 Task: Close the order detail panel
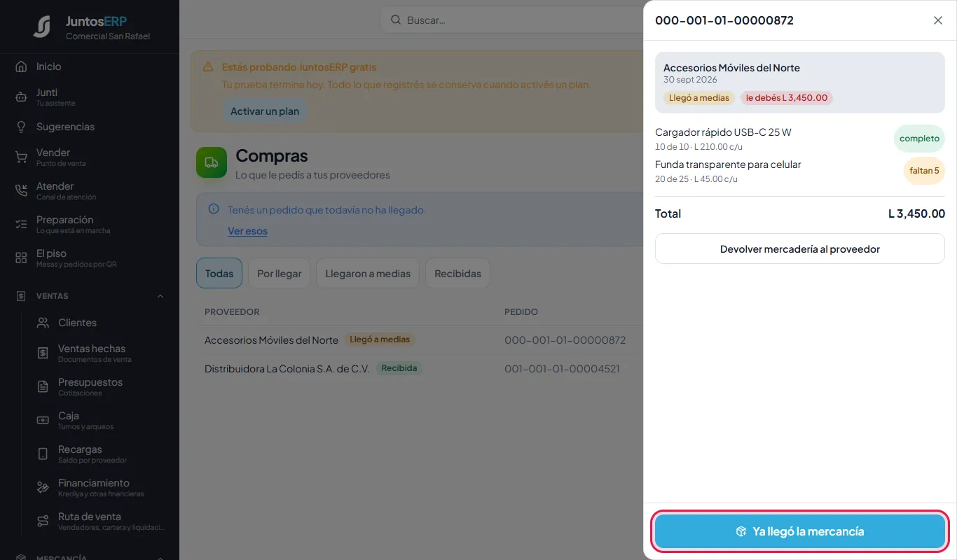pos(938,20)
